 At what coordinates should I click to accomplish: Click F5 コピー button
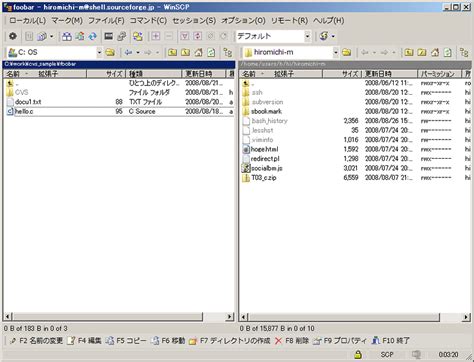[x=126, y=341]
